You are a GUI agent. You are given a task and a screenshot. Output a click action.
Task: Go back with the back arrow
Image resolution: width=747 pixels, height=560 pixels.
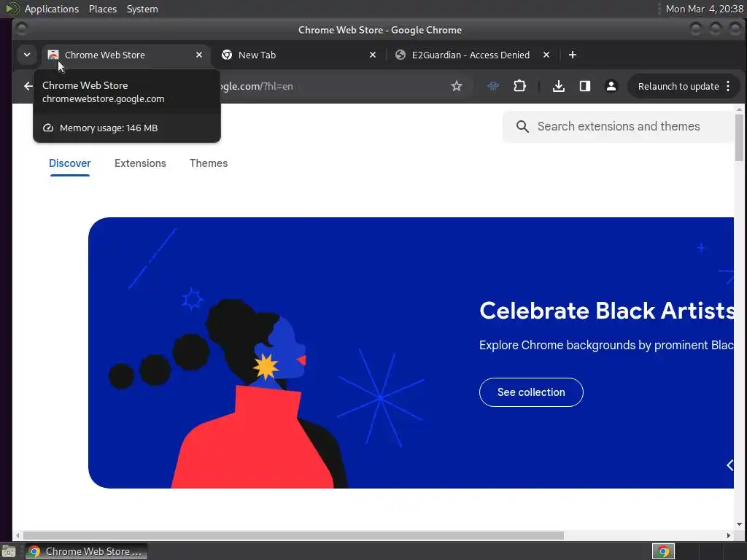coord(28,86)
